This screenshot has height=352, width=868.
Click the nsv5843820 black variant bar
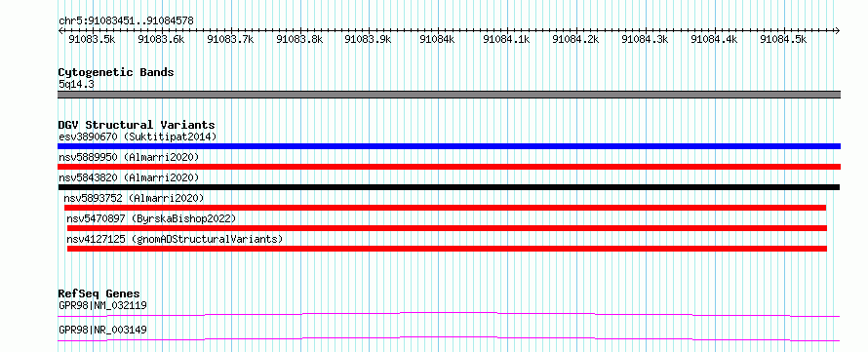coord(449,187)
